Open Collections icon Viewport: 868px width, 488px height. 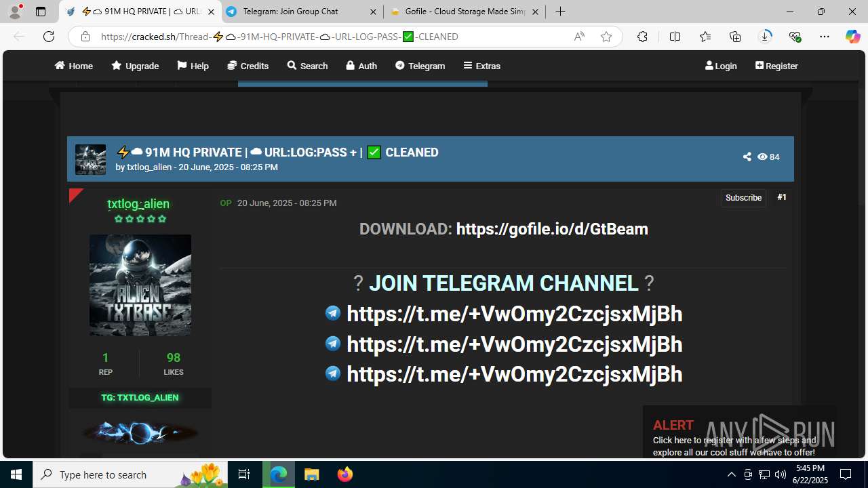pos(735,37)
